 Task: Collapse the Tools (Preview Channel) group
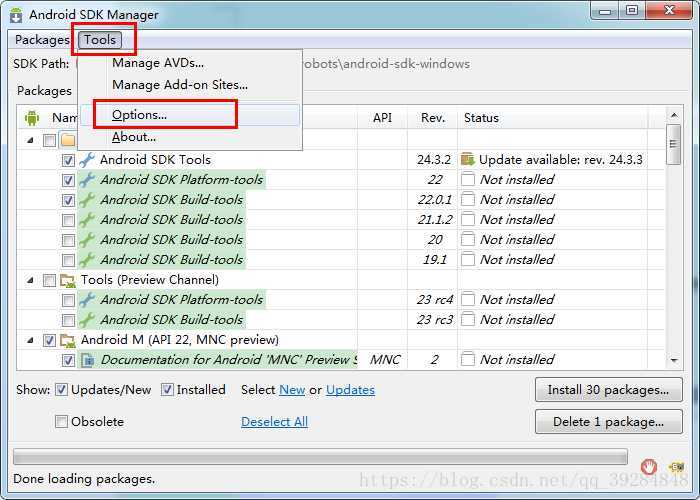(x=30, y=280)
